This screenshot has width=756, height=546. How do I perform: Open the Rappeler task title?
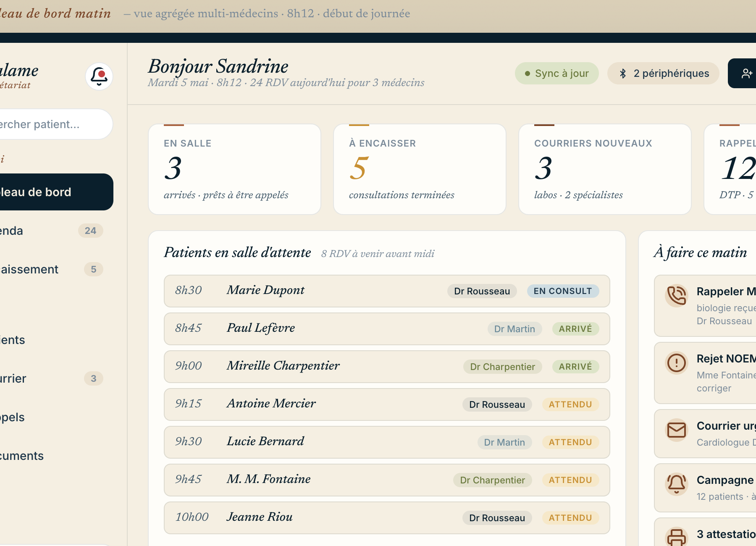click(x=726, y=291)
